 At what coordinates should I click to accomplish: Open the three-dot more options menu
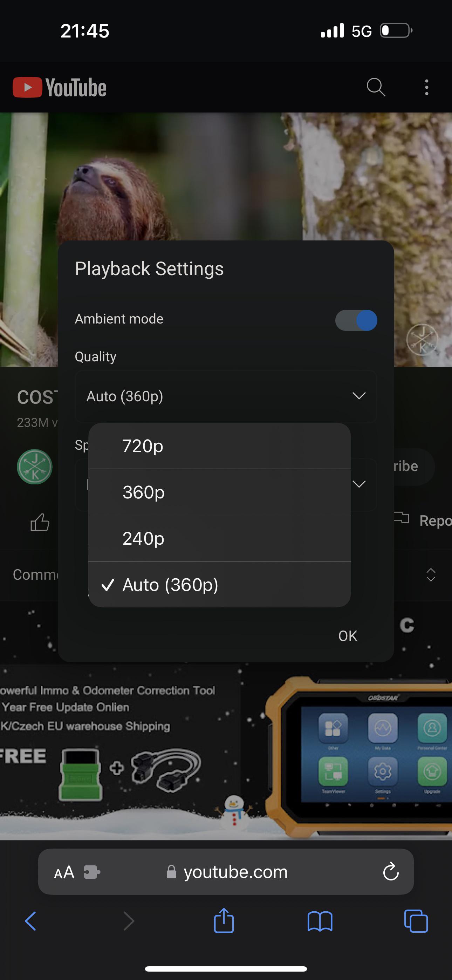[x=426, y=87]
